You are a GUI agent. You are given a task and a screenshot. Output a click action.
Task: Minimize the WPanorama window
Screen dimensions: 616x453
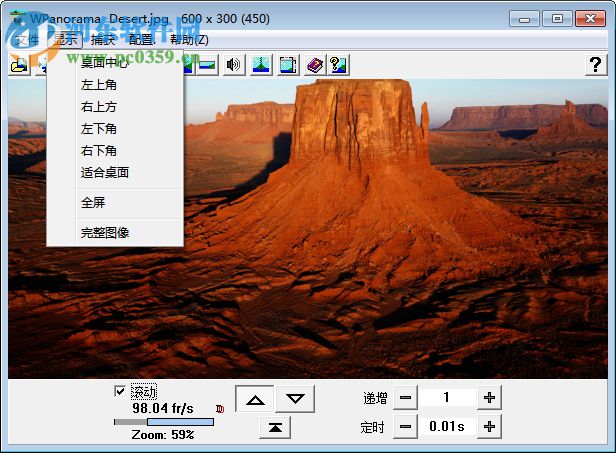click(524, 18)
